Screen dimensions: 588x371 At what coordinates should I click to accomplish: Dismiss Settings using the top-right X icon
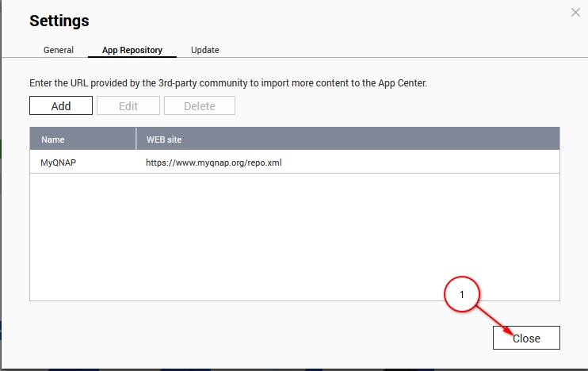575,13
